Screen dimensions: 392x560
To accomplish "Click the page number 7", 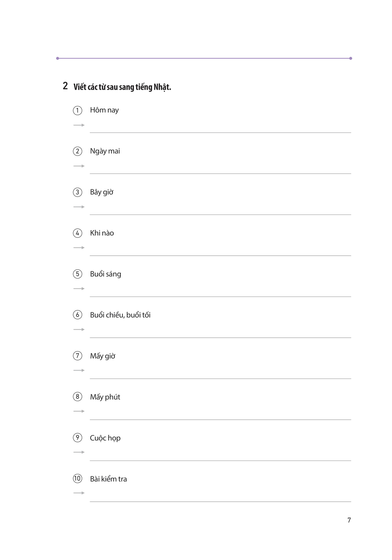I will [349, 520].
